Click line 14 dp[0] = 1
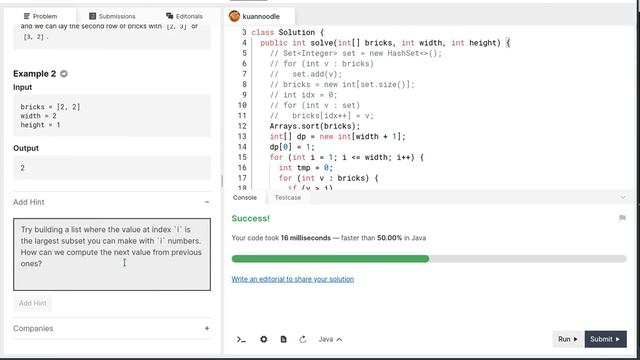The image size is (640, 360). click(x=292, y=147)
